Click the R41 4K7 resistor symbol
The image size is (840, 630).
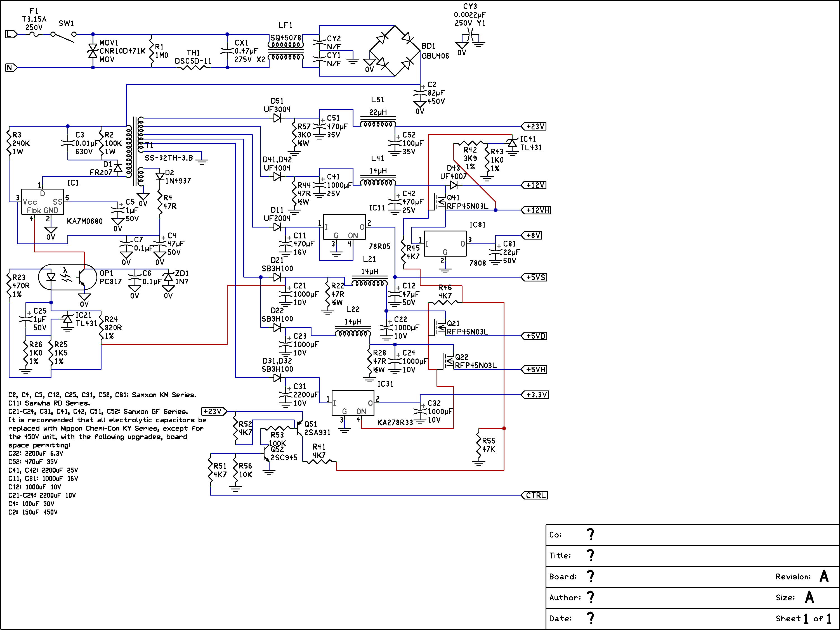point(319,462)
